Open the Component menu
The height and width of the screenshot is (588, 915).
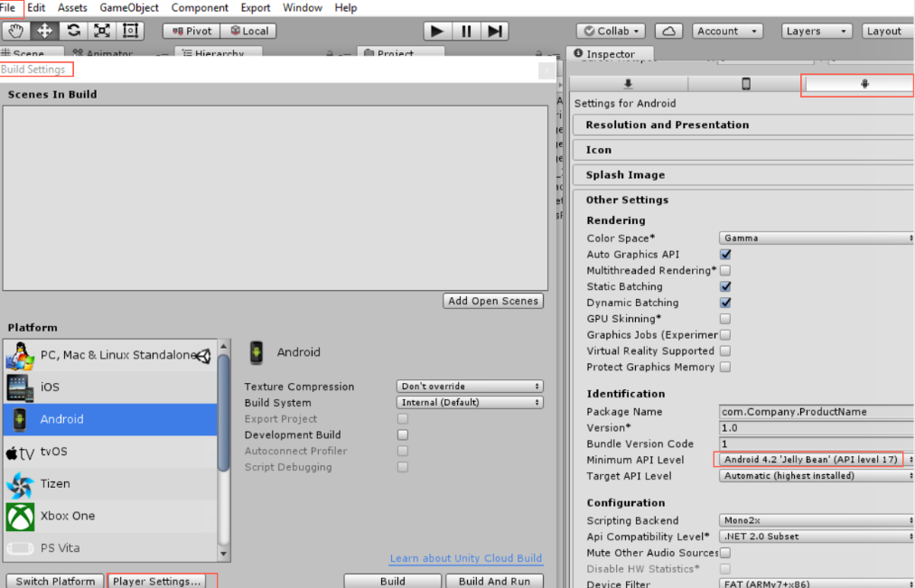pyautogui.click(x=200, y=8)
